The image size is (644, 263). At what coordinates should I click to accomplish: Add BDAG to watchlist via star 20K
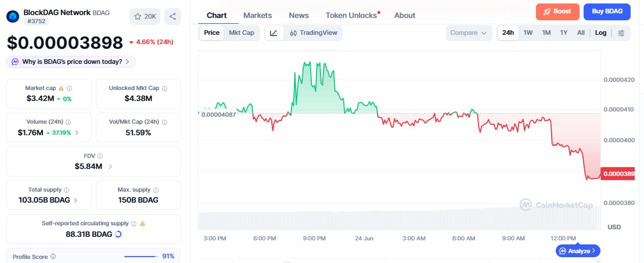tap(145, 16)
